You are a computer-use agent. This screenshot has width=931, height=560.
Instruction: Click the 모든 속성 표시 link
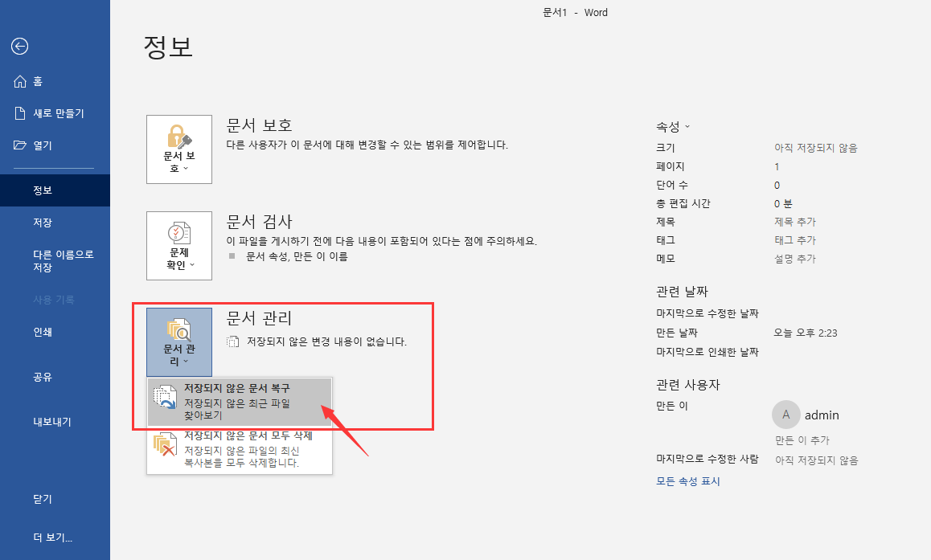pyautogui.click(x=687, y=480)
